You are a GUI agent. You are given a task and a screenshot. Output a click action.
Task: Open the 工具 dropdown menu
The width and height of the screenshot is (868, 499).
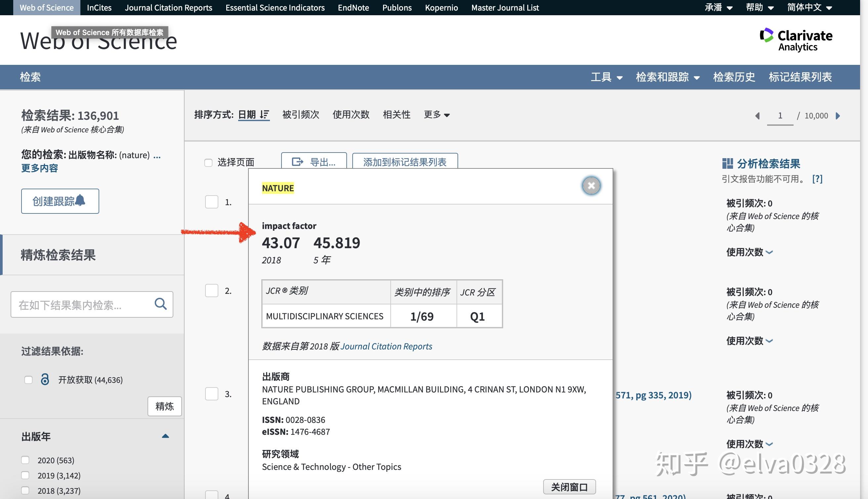[x=607, y=77]
